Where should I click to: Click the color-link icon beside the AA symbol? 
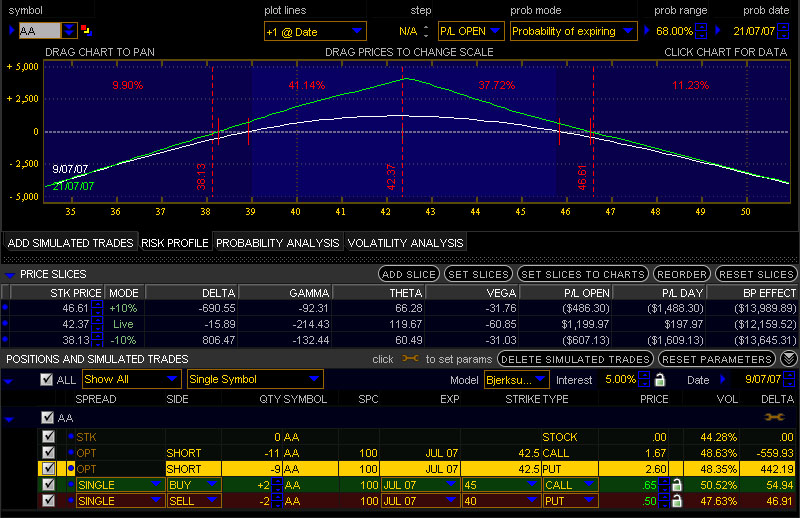tap(85, 31)
